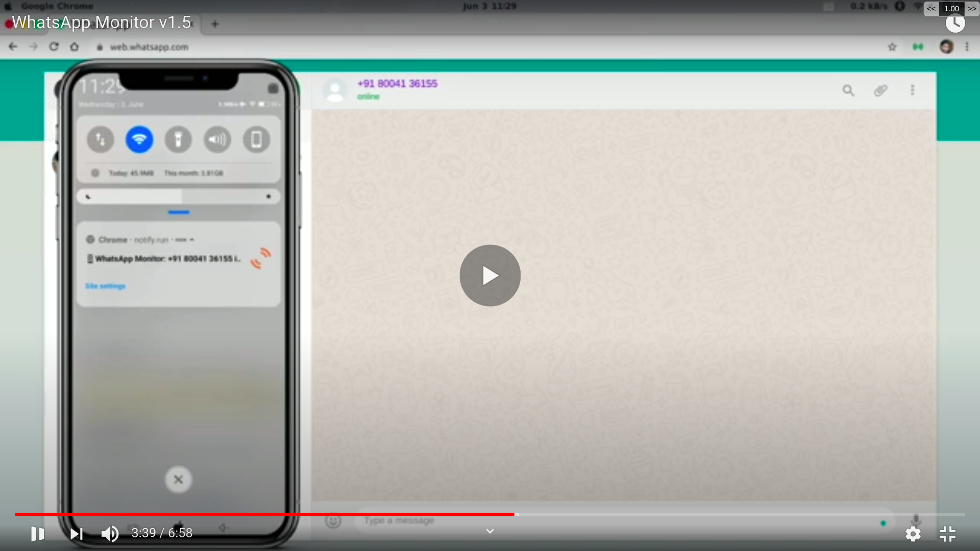
Task: Click the WhatsApp microphone button
Action: coord(916,521)
